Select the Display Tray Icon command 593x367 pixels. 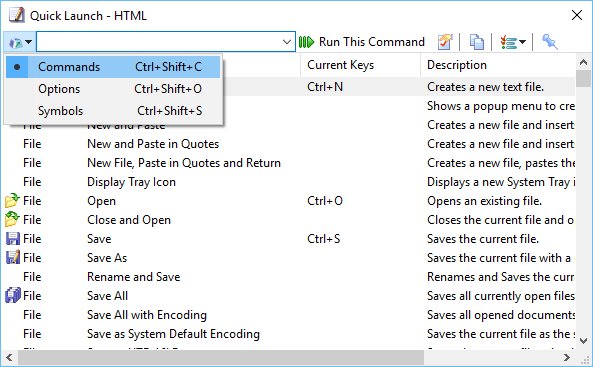131,182
